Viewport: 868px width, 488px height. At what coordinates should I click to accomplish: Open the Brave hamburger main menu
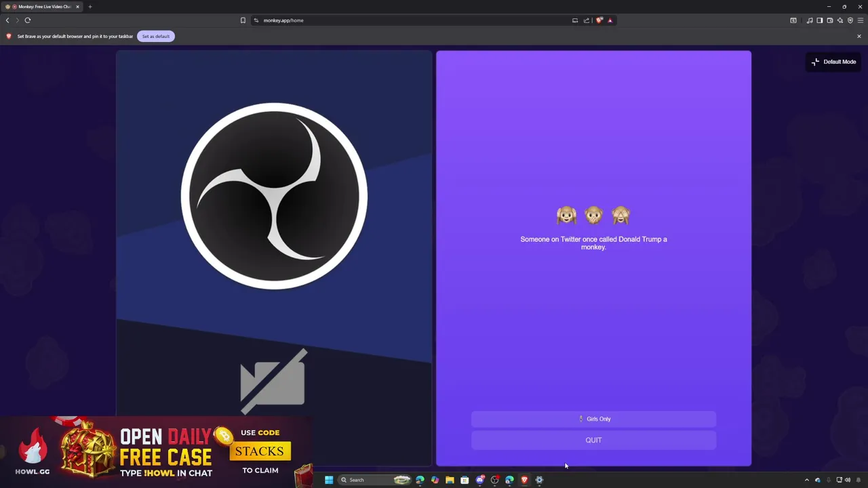tap(861, 20)
